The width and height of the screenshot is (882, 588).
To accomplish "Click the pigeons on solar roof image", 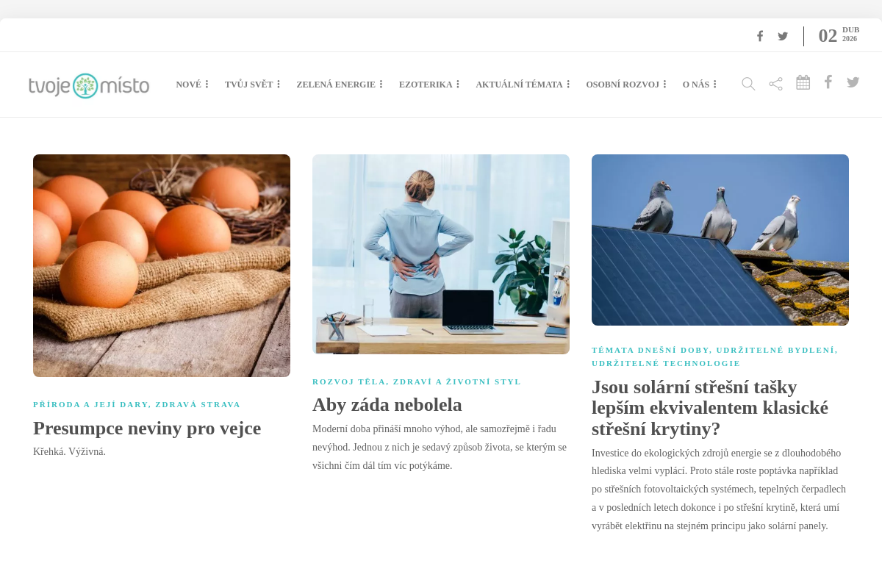I will (720, 240).
